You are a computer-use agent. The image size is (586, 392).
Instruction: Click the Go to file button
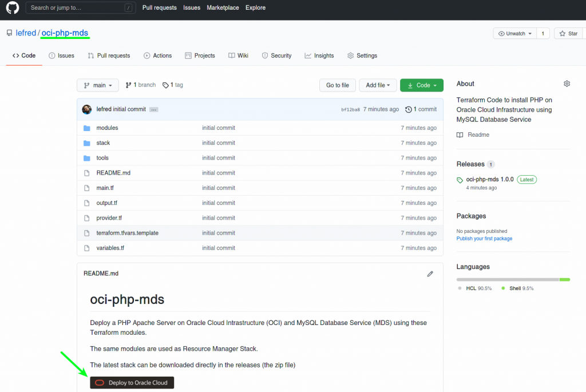coord(338,85)
